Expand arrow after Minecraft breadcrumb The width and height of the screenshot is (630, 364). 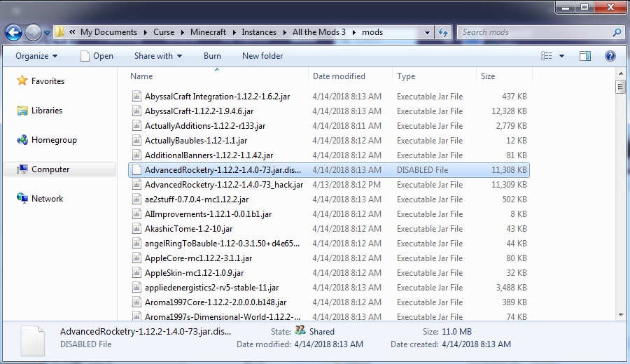click(234, 32)
